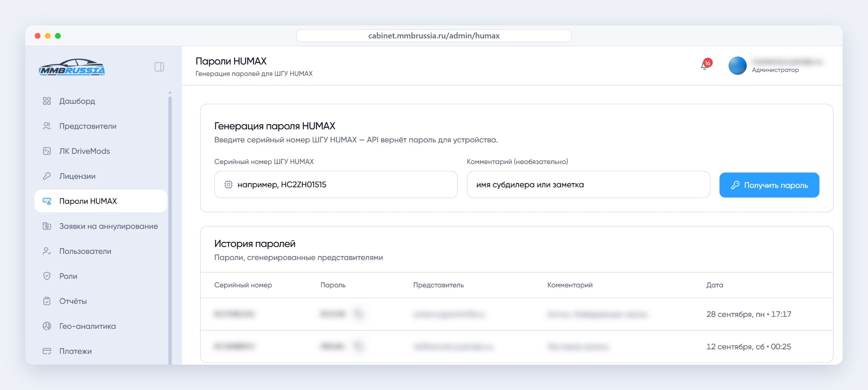The height and width of the screenshot is (390, 868).
Task: Click the Пароли HUMAX sidebar icon
Action: tap(47, 201)
